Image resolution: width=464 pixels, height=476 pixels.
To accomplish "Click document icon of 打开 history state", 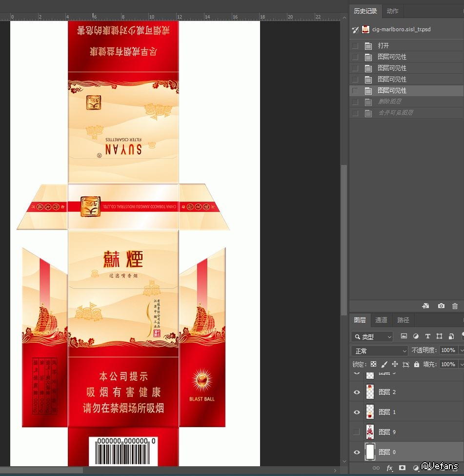I will point(368,46).
